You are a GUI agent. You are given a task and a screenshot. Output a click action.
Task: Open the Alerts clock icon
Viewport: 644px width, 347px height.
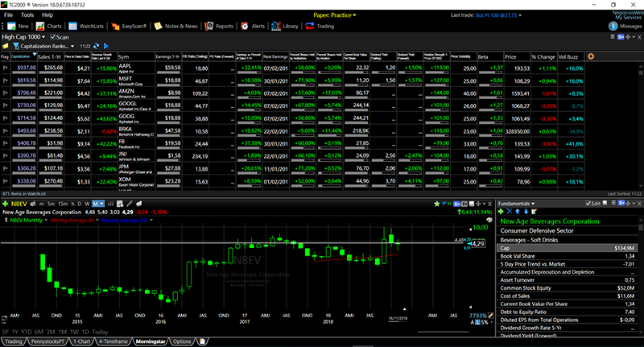245,27
